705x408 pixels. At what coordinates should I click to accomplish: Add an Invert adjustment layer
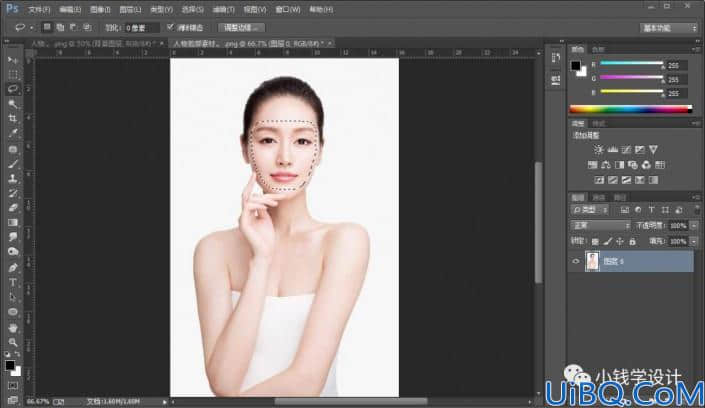point(599,180)
